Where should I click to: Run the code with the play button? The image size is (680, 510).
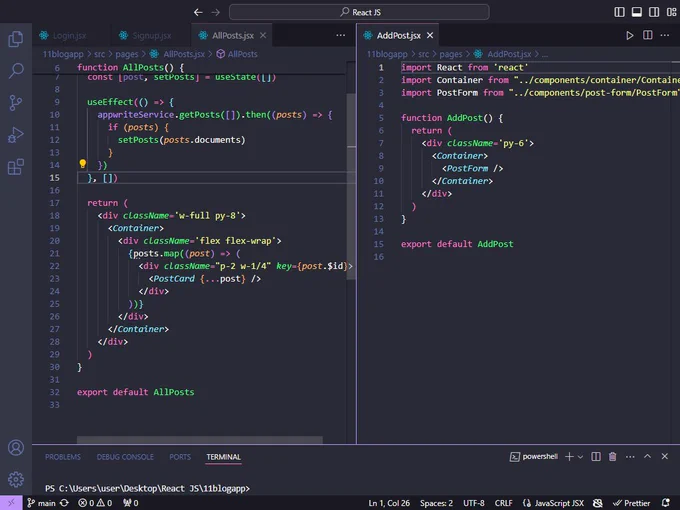point(630,36)
